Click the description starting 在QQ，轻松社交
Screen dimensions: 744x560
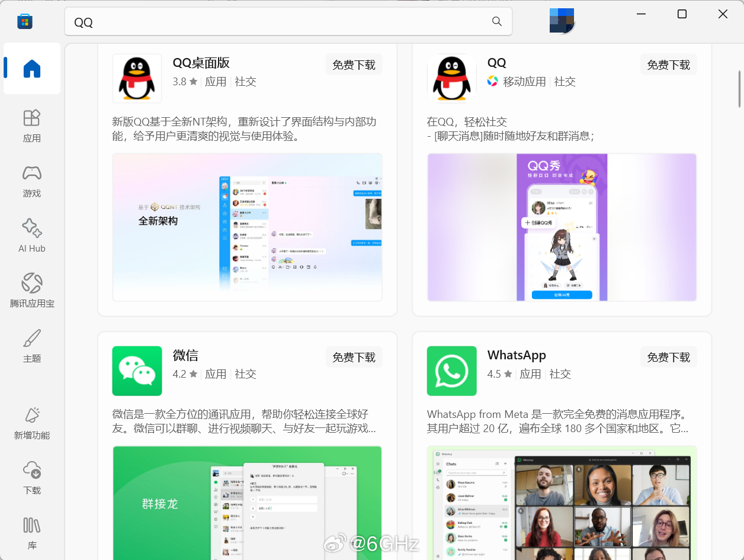510,129
